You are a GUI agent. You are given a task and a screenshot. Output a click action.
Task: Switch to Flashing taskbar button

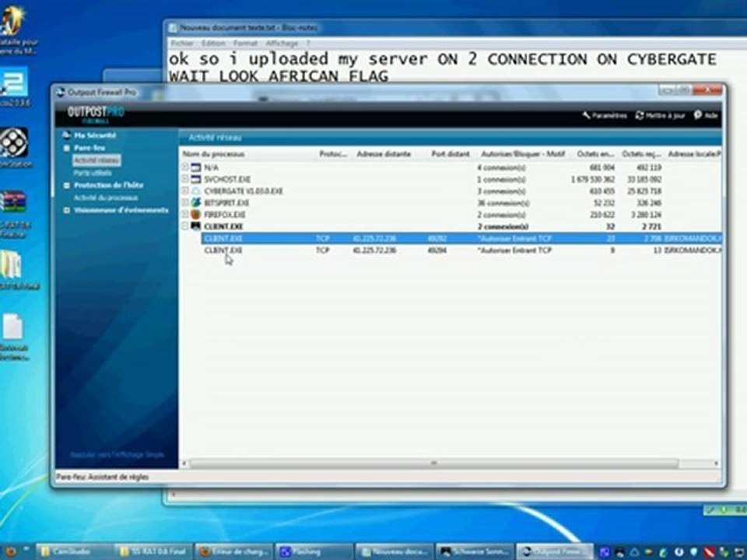[314, 551]
